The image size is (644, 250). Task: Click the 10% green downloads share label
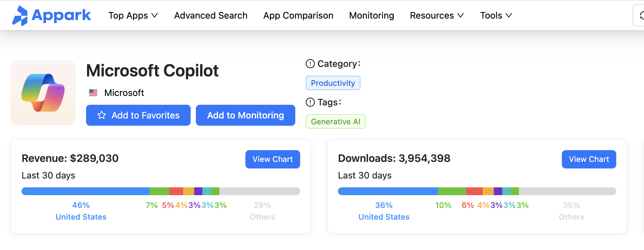tap(443, 205)
